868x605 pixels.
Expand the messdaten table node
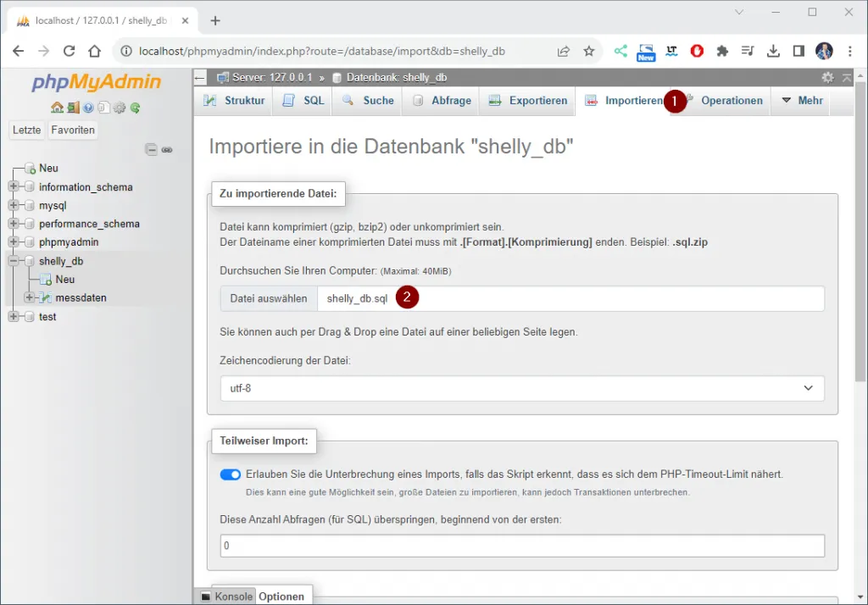click(30, 298)
